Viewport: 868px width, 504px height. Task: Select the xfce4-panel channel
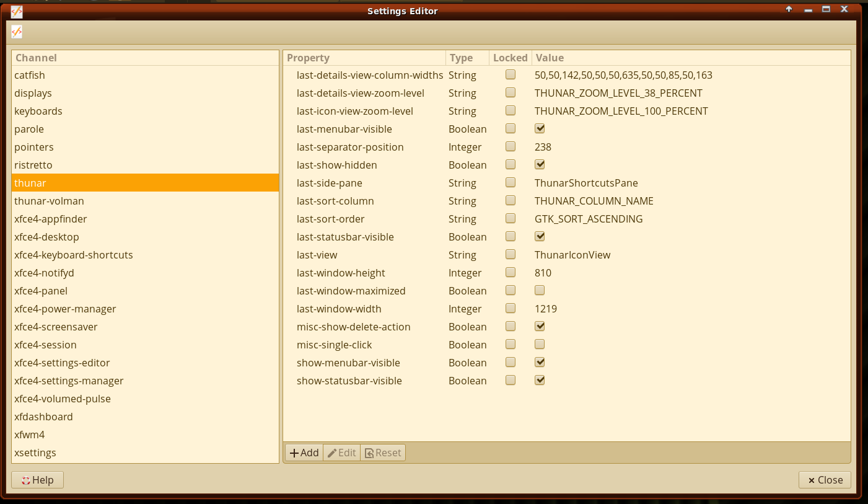tap(41, 291)
